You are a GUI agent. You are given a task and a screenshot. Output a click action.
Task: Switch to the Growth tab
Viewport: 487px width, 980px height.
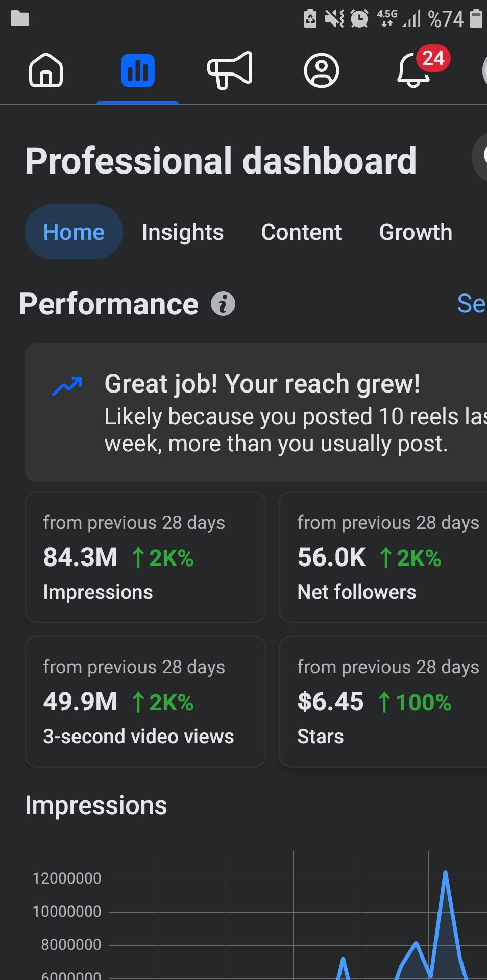416,232
